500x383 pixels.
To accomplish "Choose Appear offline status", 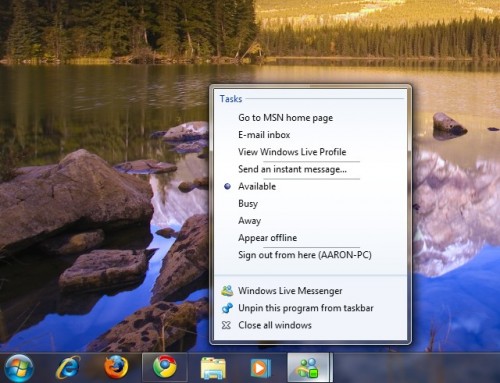I will click(267, 238).
